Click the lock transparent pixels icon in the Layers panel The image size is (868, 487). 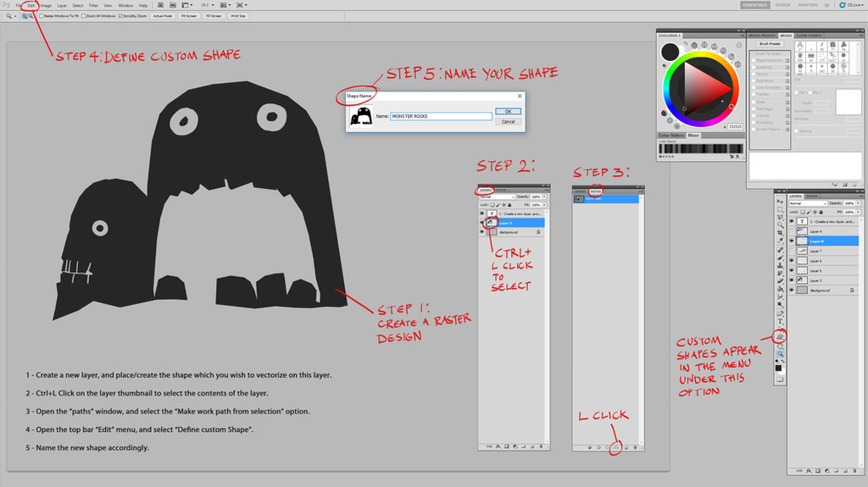click(803, 212)
